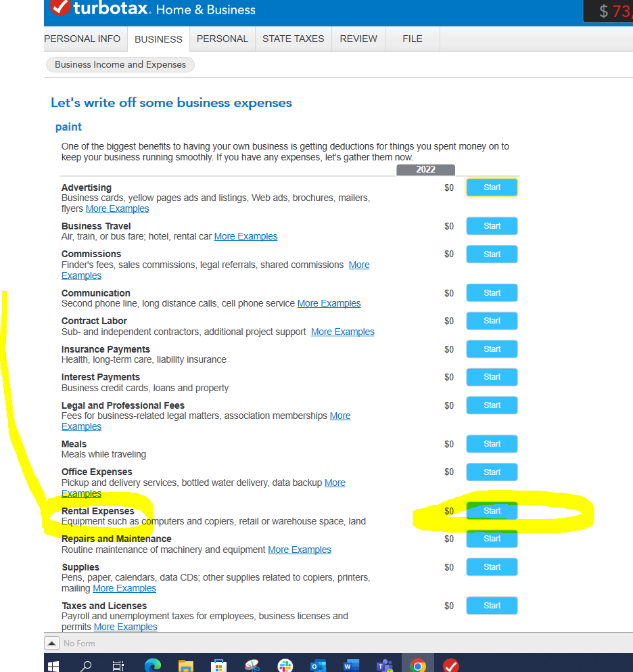633x672 pixels.
Task: Start the Supplies expense entry
Action: [492, 567]
